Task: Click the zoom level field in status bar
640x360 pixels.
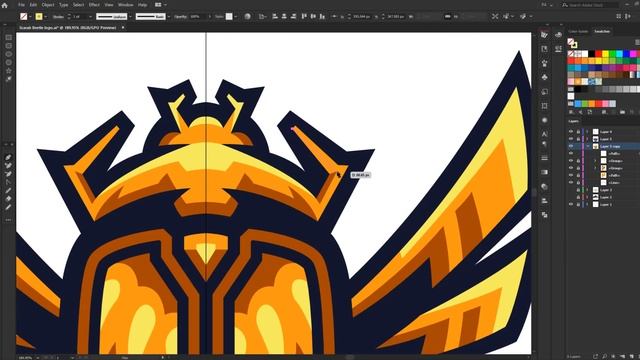Action: coord(25,358)
